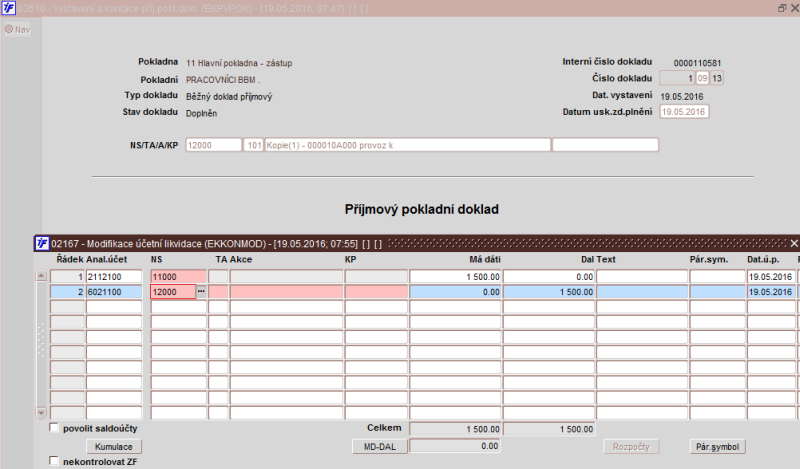Click the Číslo dokladu field showing 13
Viewport: 800px width, 469px height.
coord(717,78)
